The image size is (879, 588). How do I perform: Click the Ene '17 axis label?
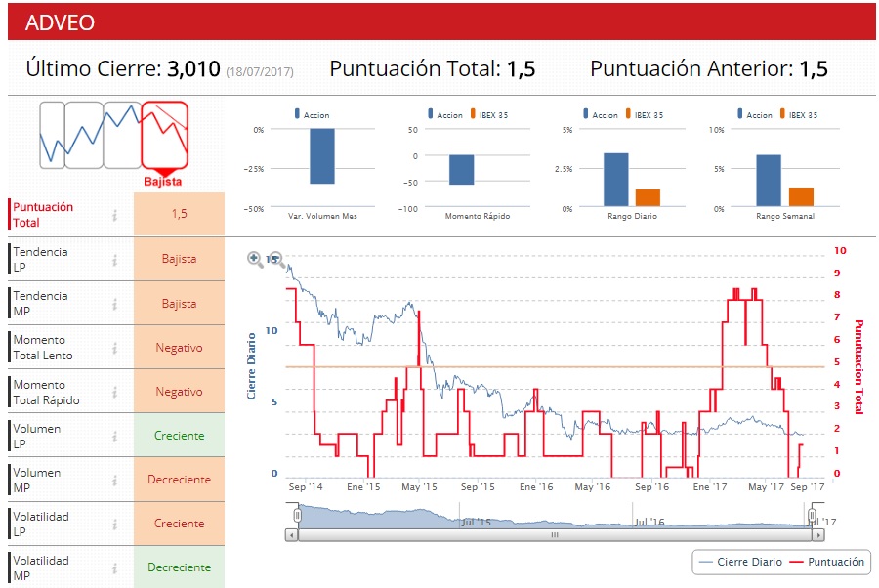710,487
